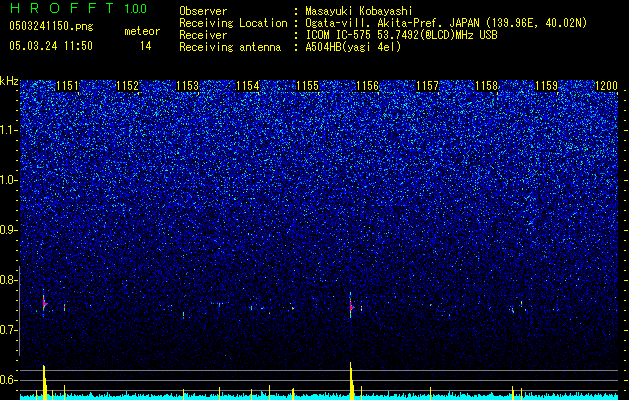Image resolution: width=629 pixels, height=400 pixels.
Task: Click the 1153 time marker
Action: coord(187,86)
